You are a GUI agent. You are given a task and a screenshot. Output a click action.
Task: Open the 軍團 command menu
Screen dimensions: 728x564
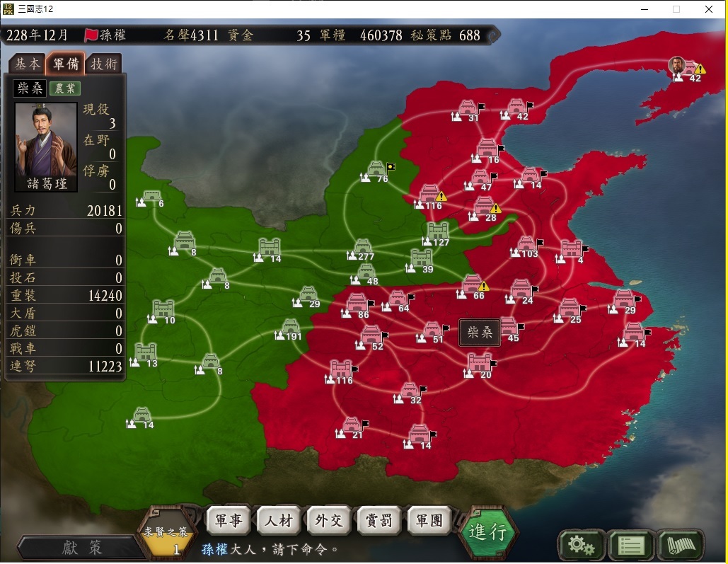[429, 520]
